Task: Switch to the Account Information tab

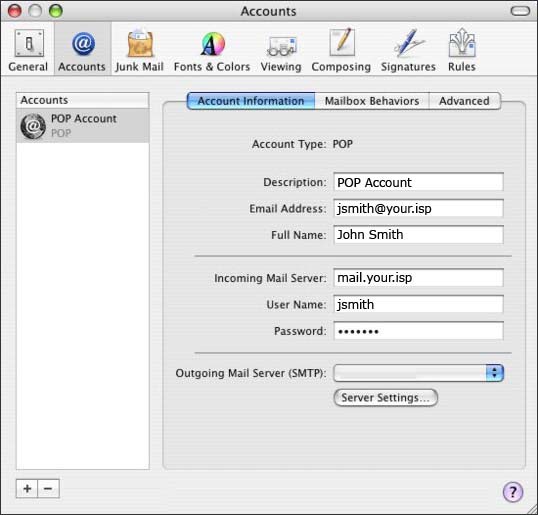Action: 251,101
